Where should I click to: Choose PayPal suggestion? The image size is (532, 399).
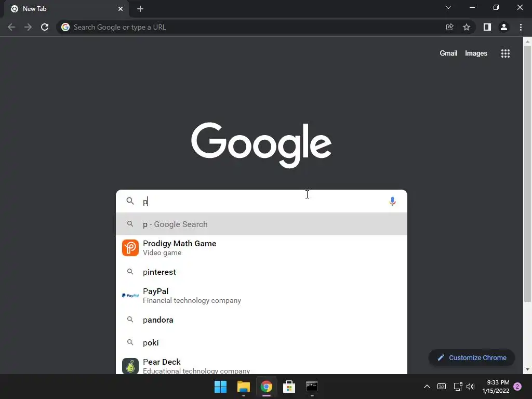click(x=262, y=296)
